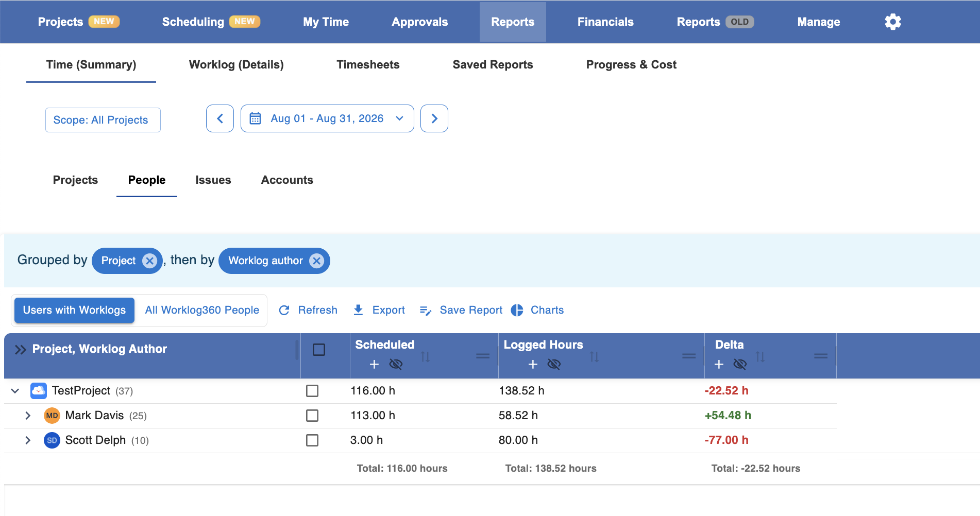
Task: Open Reports OLD menu item
Action: (715, 22)
